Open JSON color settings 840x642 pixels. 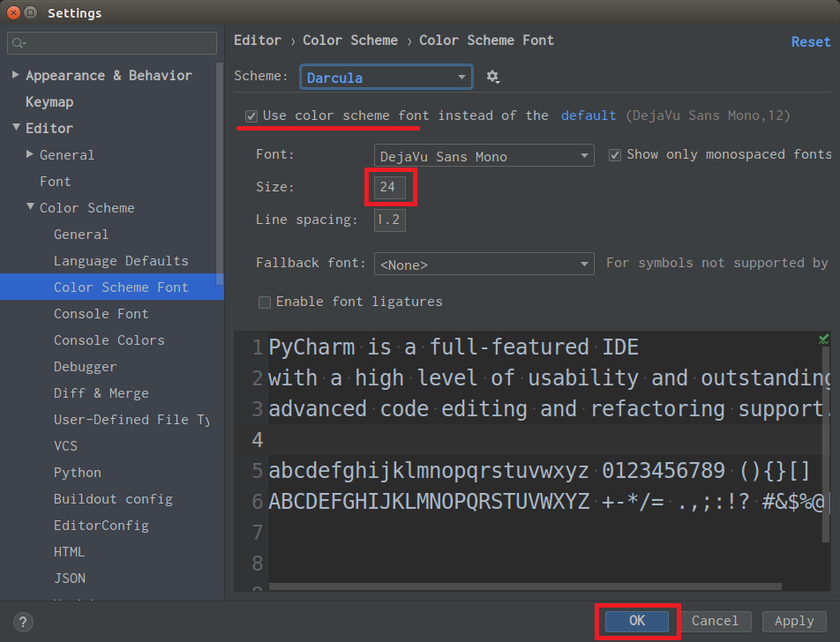tap(70, 579)
